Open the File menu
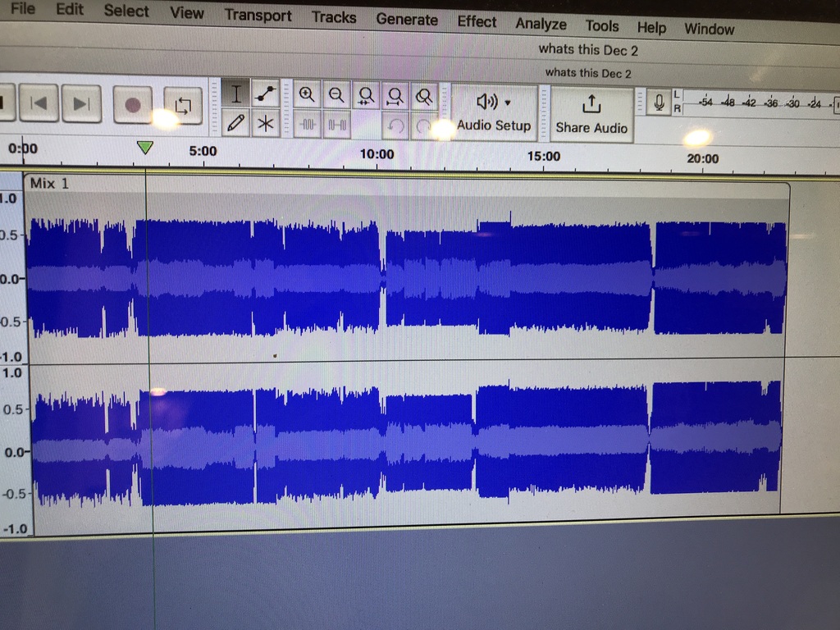This screenshot has width=840, height=630. click(22, 8)
